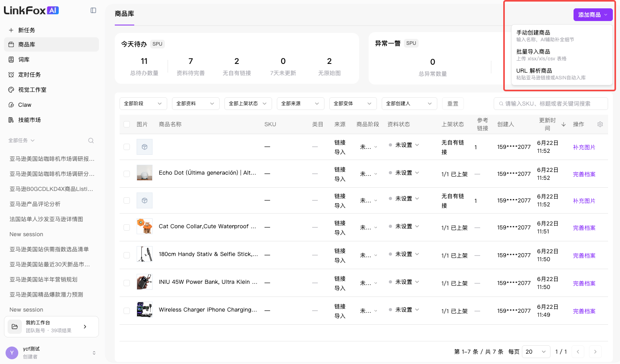620x364 pixels.
Task: Check the 180cm Handy Stativ row checkbox
Action: click(127, 255)
